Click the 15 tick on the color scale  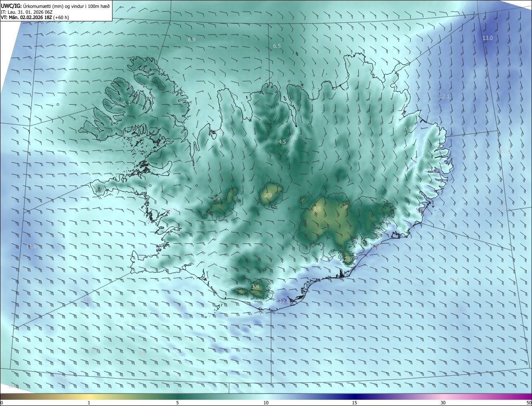(355, 403)
